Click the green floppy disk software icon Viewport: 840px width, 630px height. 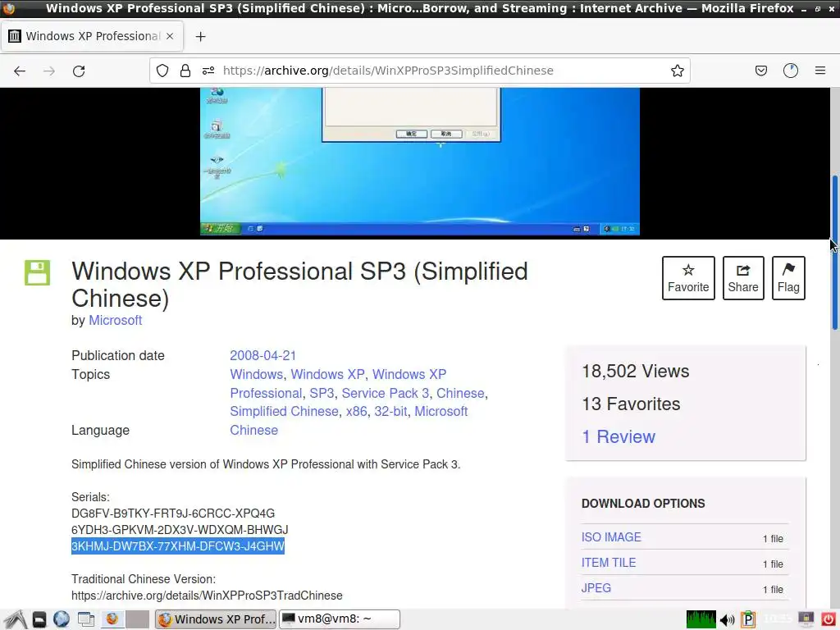[38, 272]
